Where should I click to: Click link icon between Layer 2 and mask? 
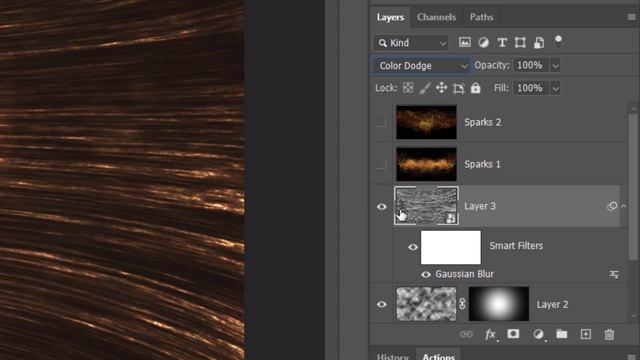[x=462, y=304]
